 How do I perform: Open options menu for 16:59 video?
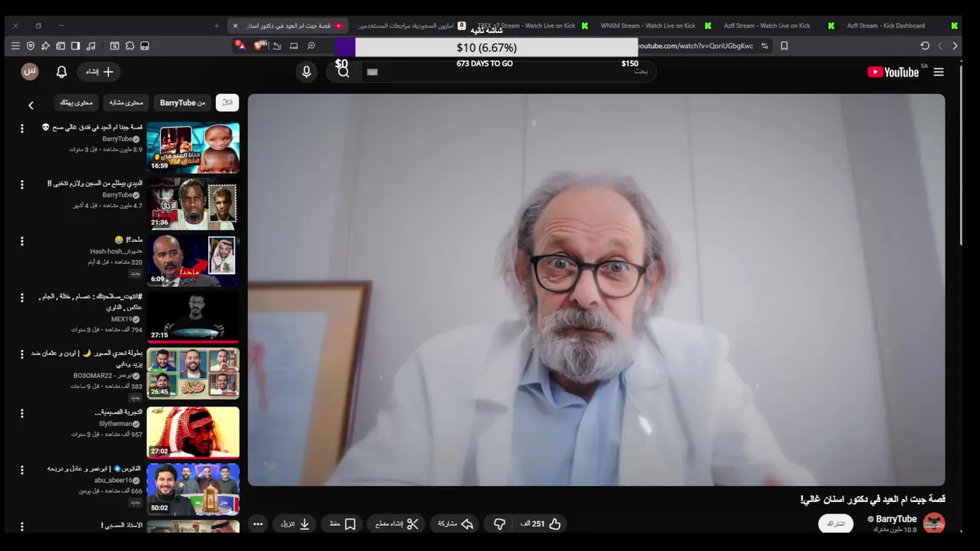pyautogui.click(x=21, y=129)
